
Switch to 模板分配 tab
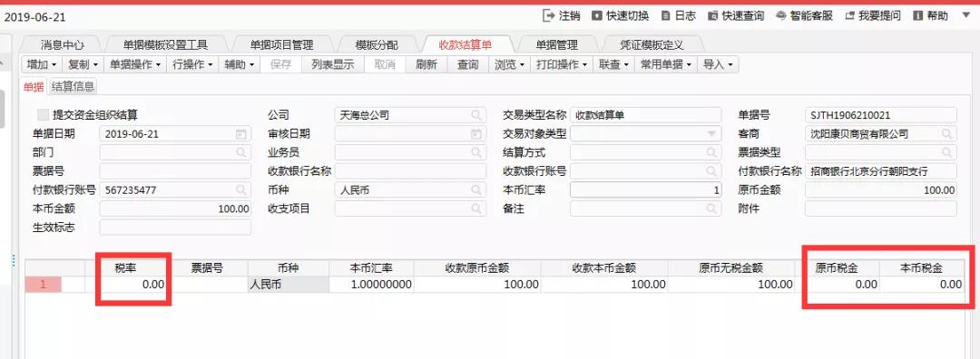click(377, 45)
